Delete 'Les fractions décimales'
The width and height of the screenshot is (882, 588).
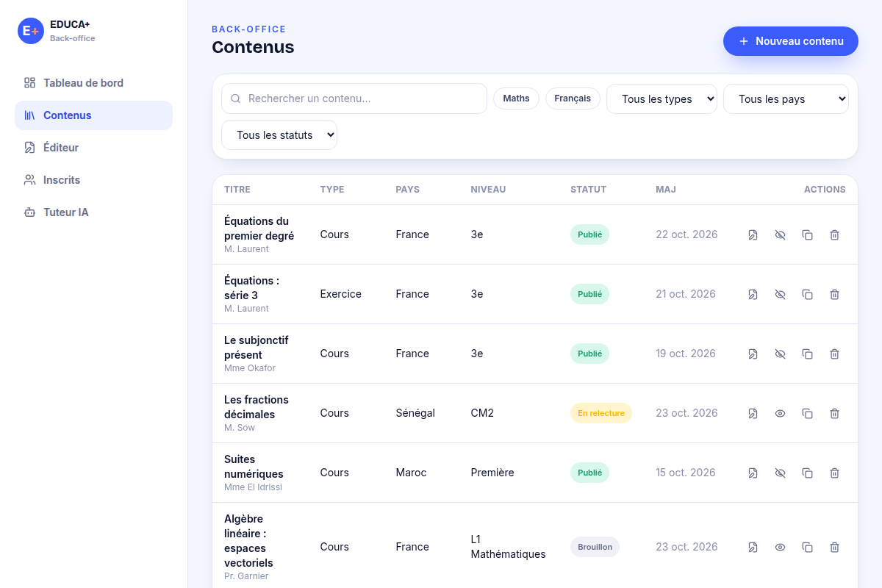(x=835, y=413)
